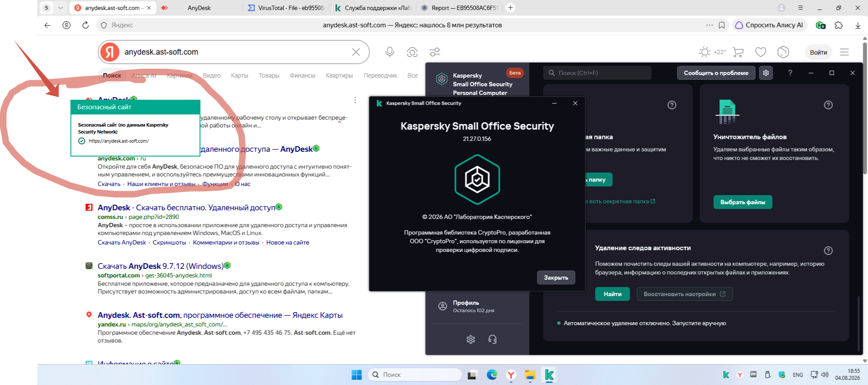This screenshot has width=868, height=385.
Task: Switch to the Report — EB95508AC6F5 tab
Action: (x=460, y=8)
